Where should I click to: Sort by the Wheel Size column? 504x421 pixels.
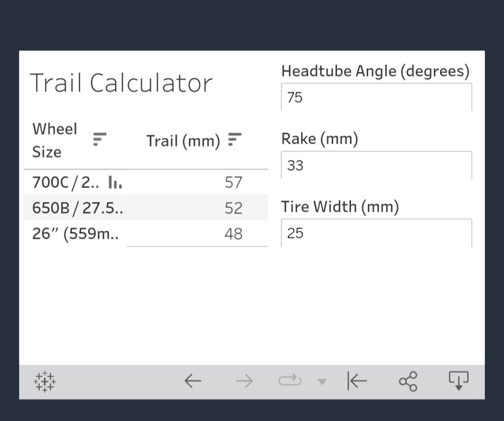pyautogui.click(x=100, y=140)
